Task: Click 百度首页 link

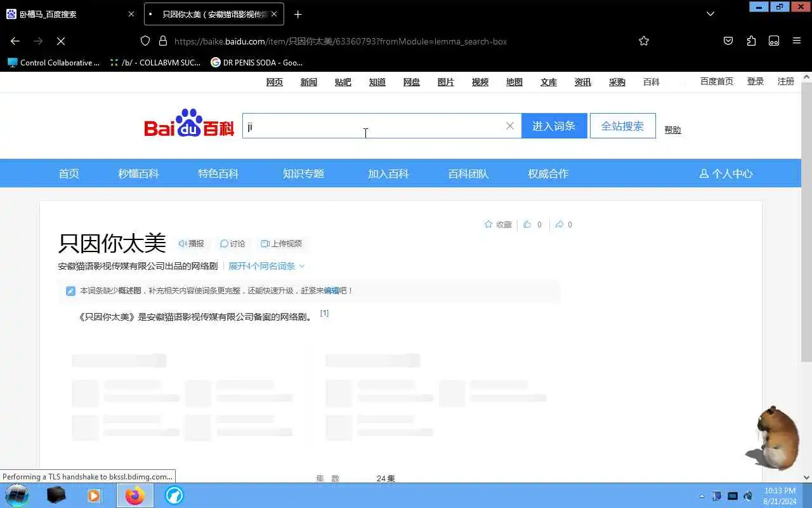Action: (717, 81)
